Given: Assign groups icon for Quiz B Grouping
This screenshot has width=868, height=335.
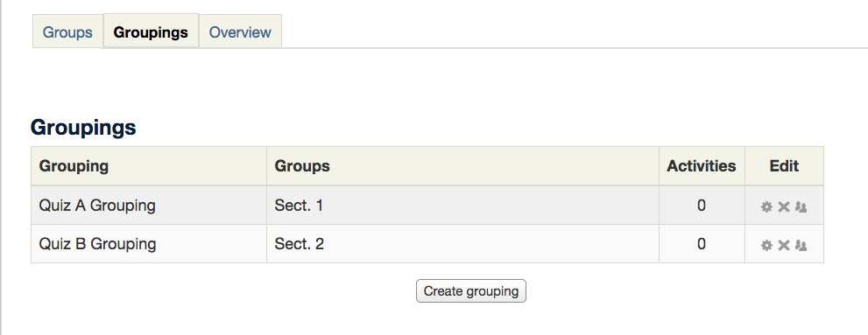Looking at the screenshot, I should [x=801, y=246].
